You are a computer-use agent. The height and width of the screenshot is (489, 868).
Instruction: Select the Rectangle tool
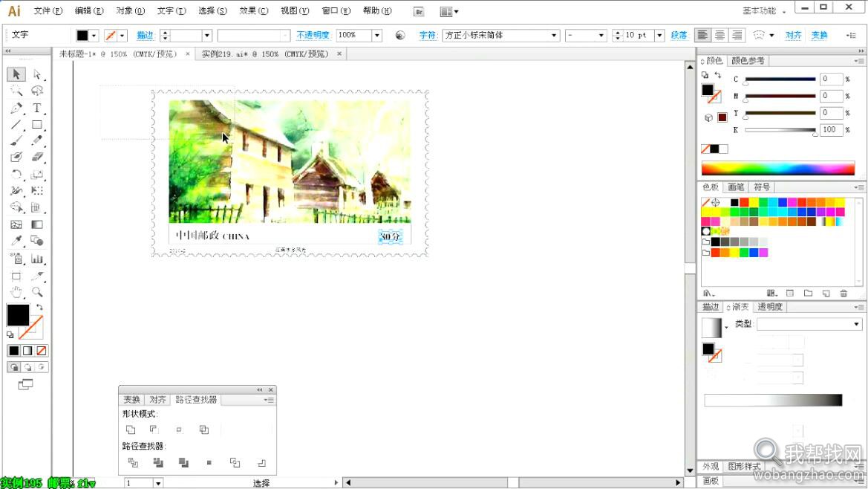point(37,125)
